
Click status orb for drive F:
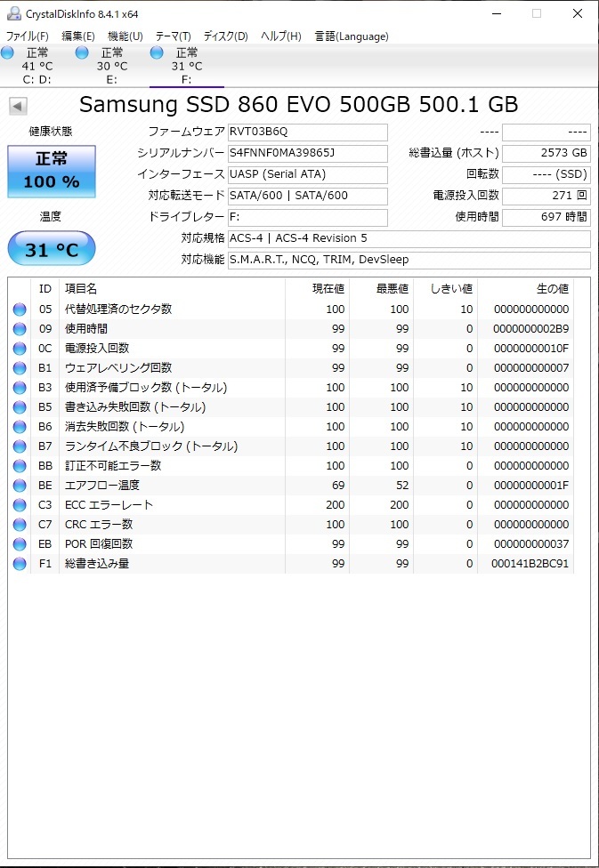tap(157, 53)
